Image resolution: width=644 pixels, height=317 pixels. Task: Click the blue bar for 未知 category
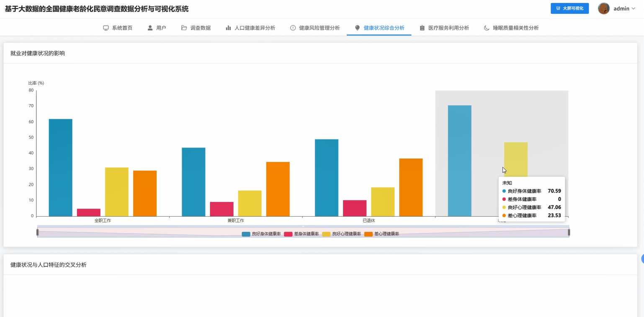click(459, 161)
